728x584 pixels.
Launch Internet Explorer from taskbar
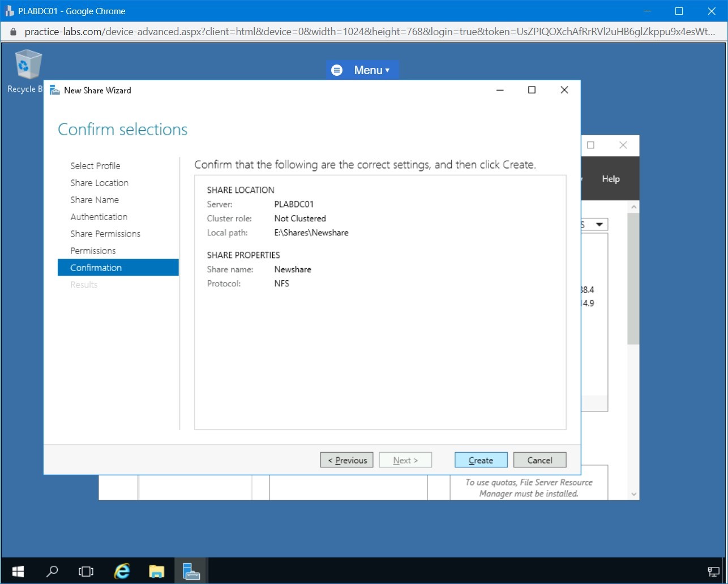pos(122,571)
